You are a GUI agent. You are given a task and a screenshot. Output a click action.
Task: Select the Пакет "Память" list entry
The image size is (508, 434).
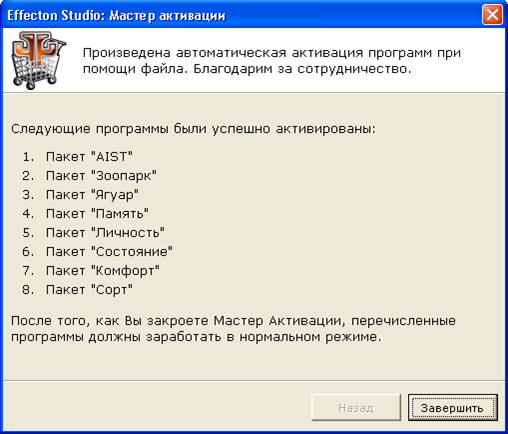pyautogui.click(x=97, y=214)
